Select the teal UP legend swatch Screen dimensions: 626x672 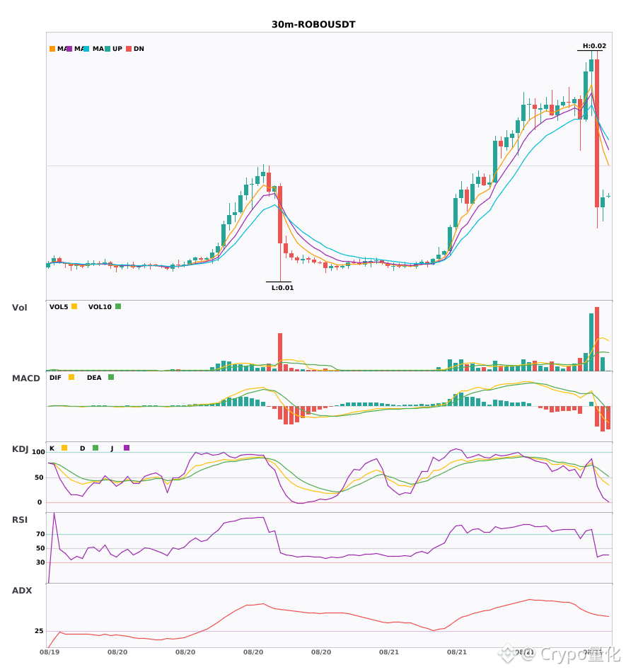pos(108,49)
